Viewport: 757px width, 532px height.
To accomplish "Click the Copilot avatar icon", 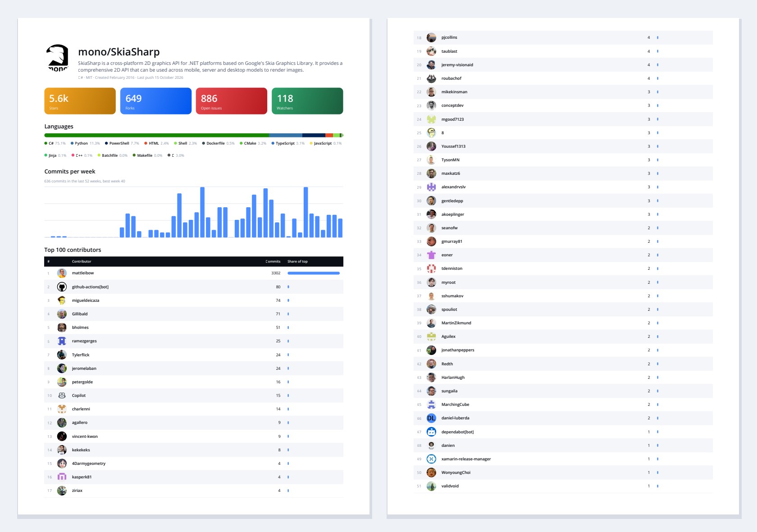I will [x=62, y=396].
